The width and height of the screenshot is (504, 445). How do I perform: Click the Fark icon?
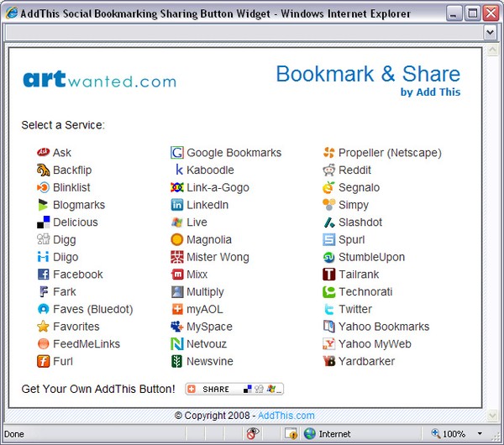pyautogui.click(x=44, y=291)
